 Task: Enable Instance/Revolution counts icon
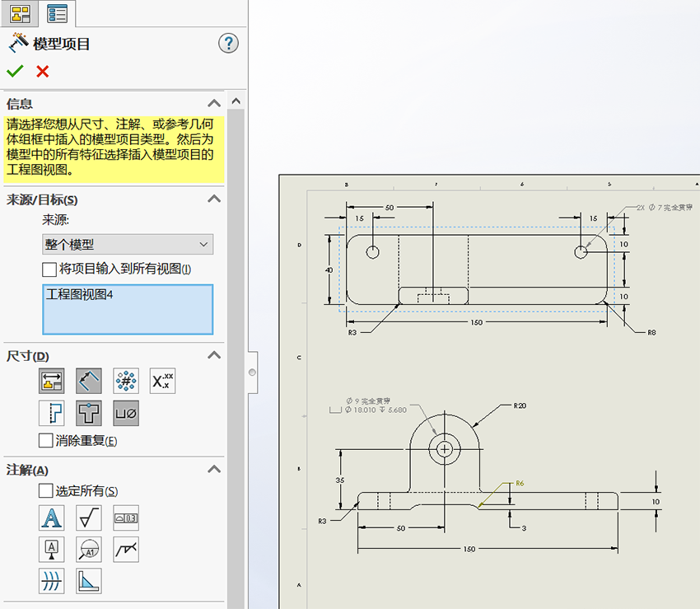pyautogui.click(x=126, y=381)
